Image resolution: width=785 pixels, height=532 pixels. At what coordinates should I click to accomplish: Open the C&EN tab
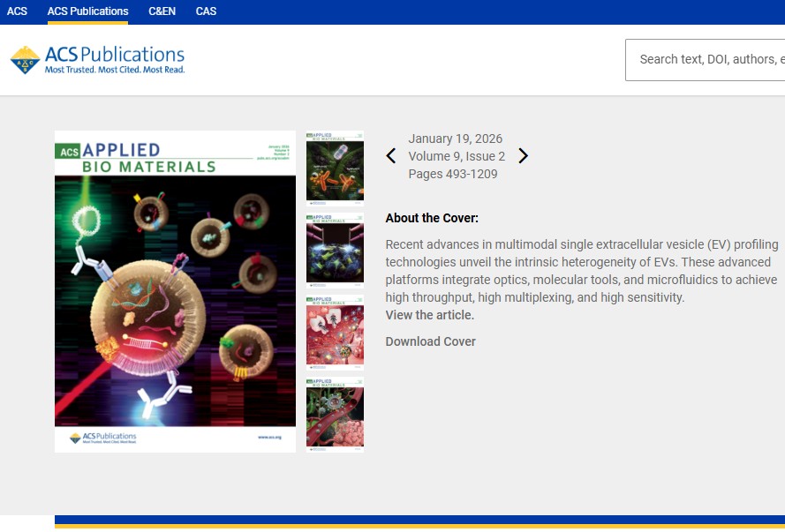(x=162, y=11)
